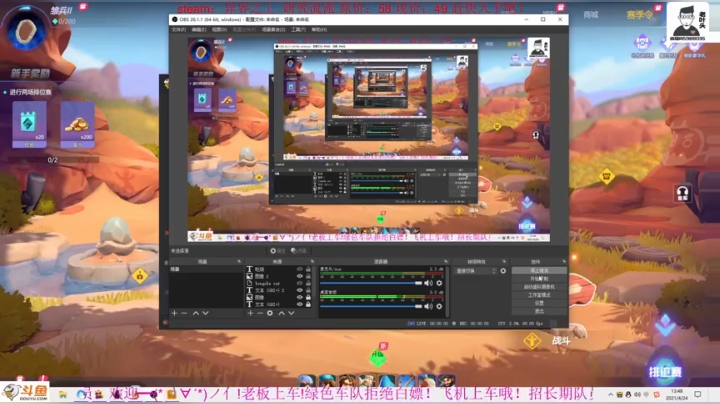Mute the 桌面音频 speaker icon

pyautogui.click(x=428, y=306)
